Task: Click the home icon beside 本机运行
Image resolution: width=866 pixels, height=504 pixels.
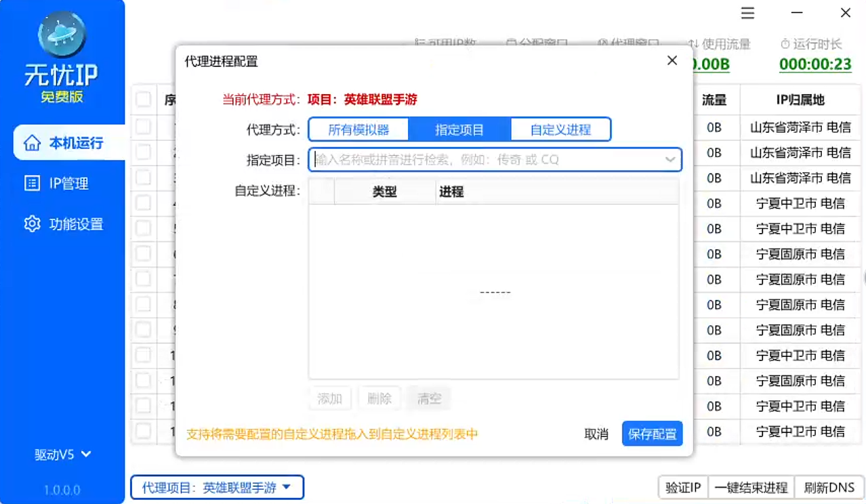Action: [x=32, y=143]
